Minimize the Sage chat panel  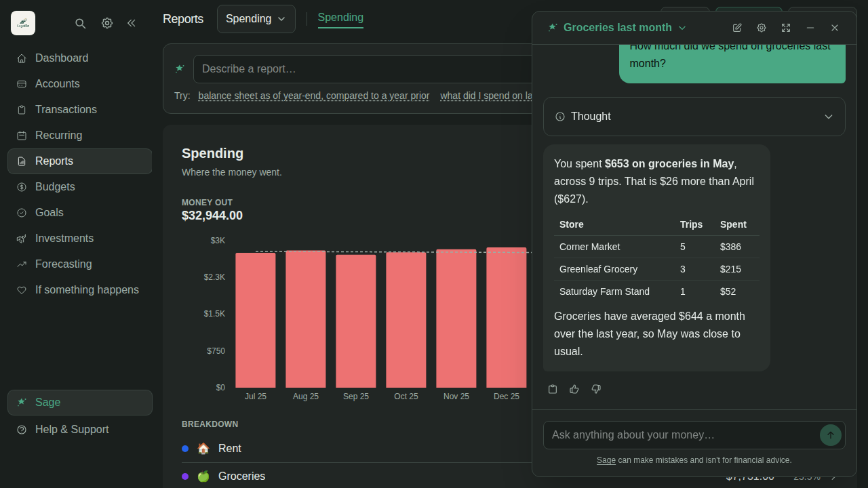click(x=810, y=28)
